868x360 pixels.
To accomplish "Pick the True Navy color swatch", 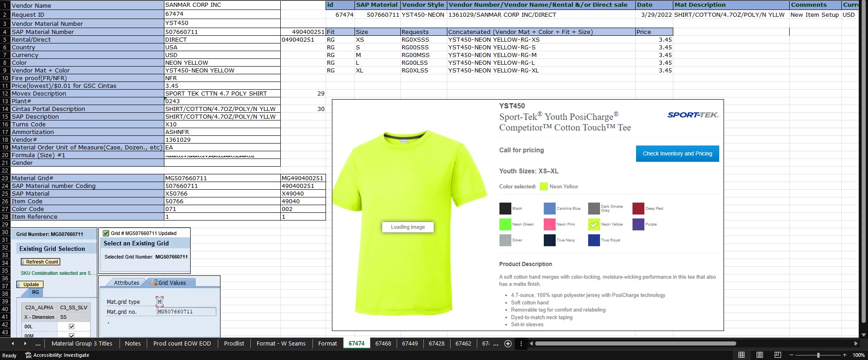I will (x=549, y=240).
